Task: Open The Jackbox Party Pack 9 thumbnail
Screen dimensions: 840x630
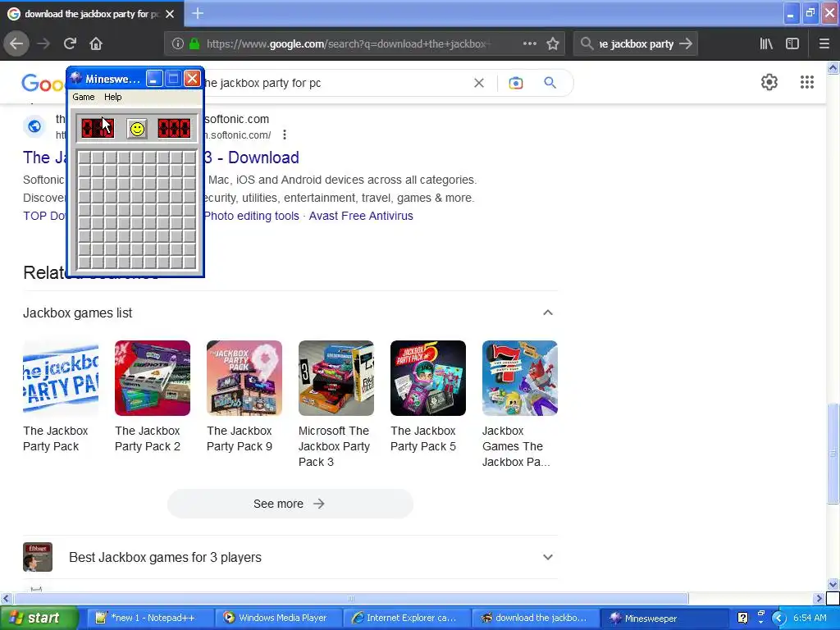Action: click(244, 378)
